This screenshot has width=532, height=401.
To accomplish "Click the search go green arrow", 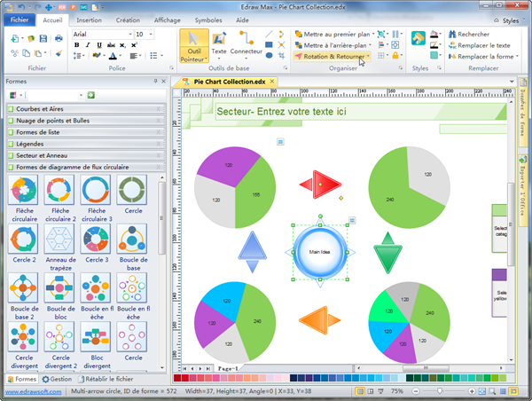I will pyautogui.click(x=91, y=95).
